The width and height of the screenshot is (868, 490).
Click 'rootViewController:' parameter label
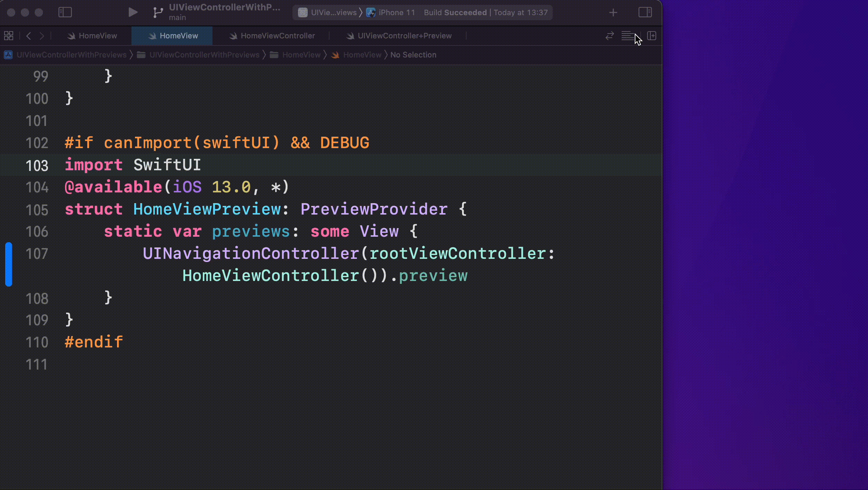[x=462, y=253]
